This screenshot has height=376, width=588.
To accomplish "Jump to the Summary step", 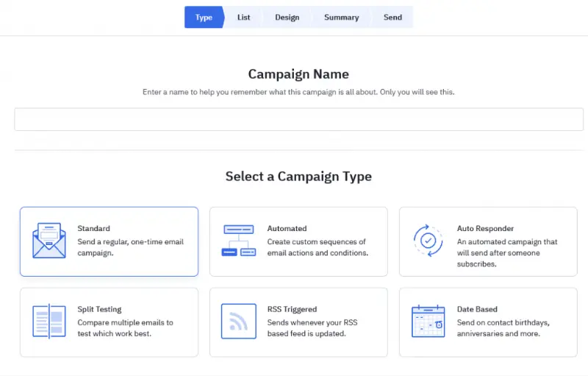I will 341,18.
